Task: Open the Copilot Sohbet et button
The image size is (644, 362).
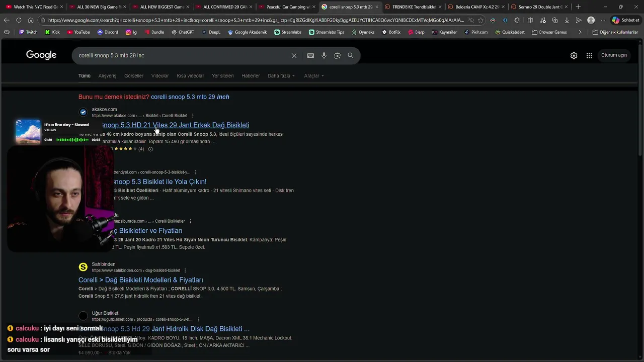Action: [625, 20]
